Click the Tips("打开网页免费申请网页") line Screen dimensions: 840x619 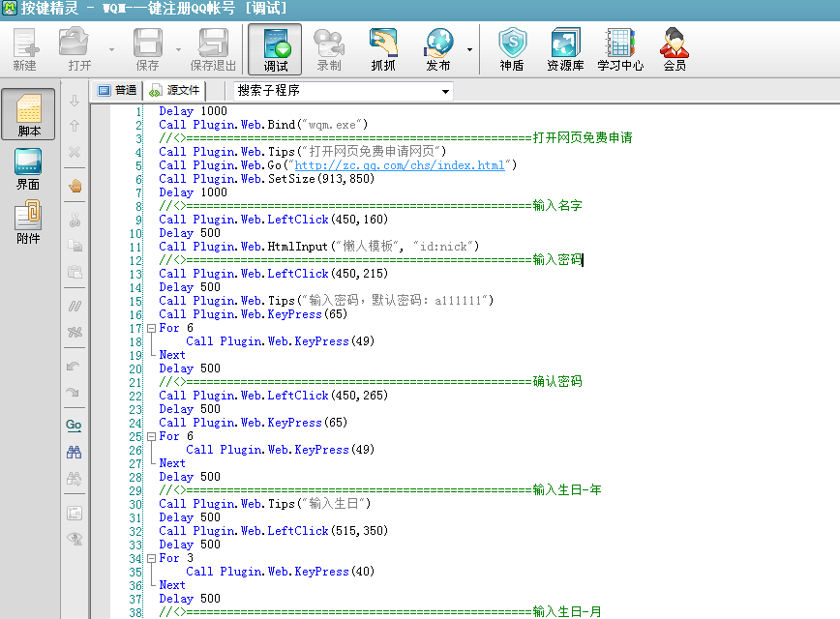[x=303, y=152]
